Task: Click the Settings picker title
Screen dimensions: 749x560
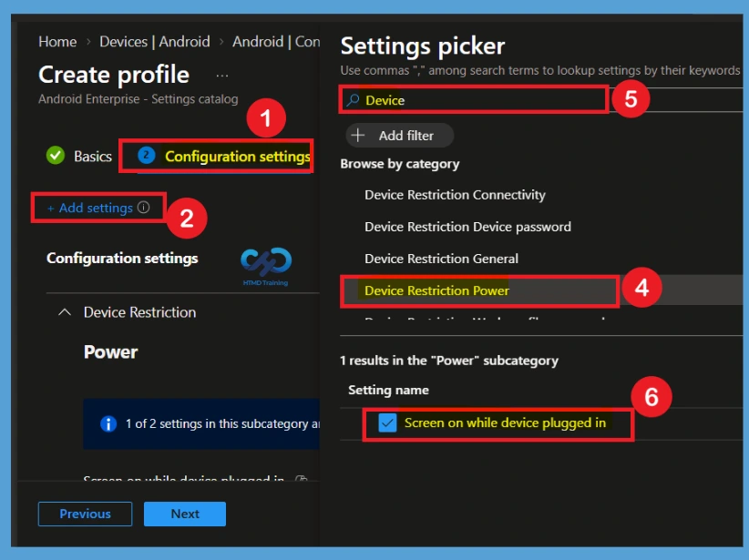Action: tap(422, 46)
